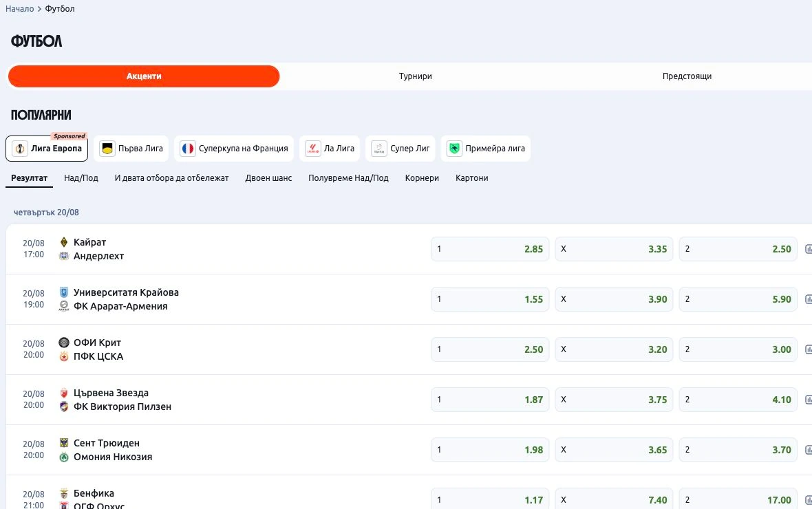Open statistics icon for Университатя Крайова match
812x509 pixels.
(809, 299)
